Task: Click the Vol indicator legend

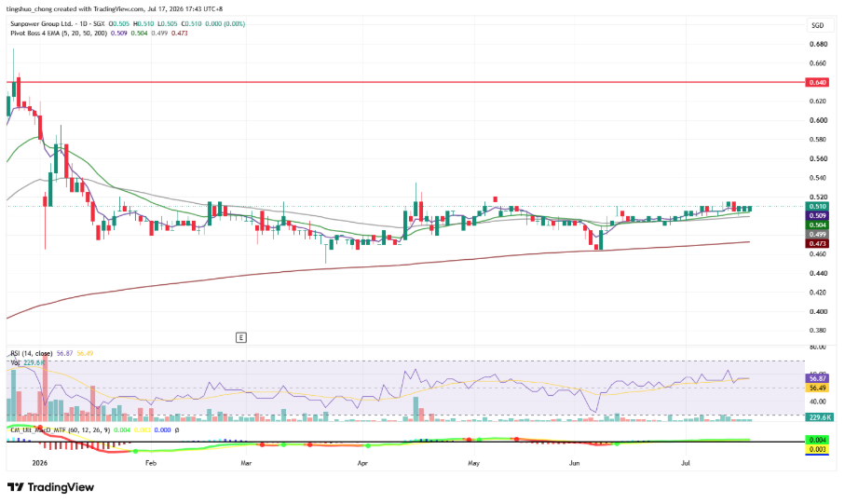Action: [15, 362]
